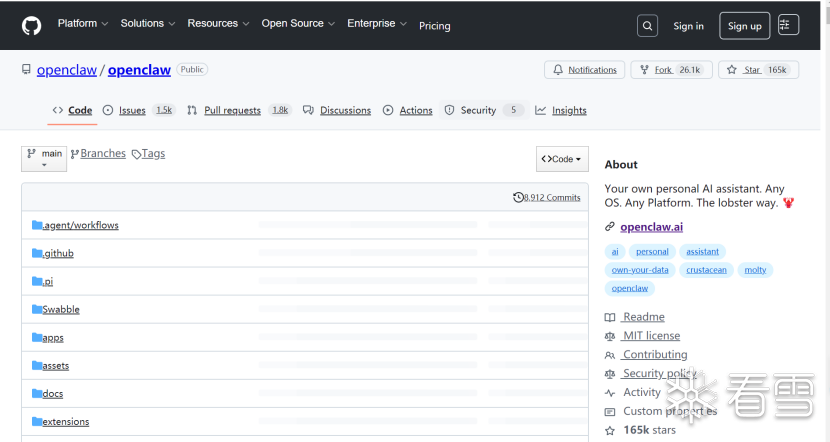The height and width of the screenshot is (442, 830).
Task: Go to the Insights tab
Action: [568, 111]
